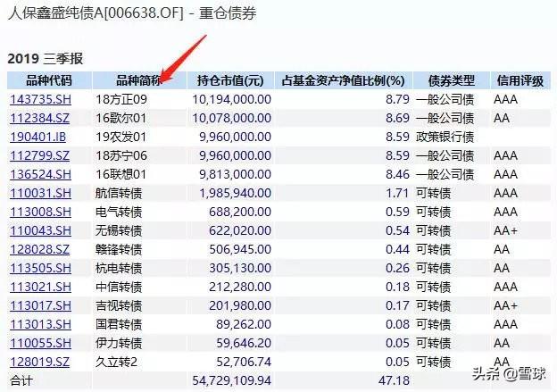Viewport: 557px width, 392px height.
Task: Open bond code link 143735.SH
Action: (40, 99)
